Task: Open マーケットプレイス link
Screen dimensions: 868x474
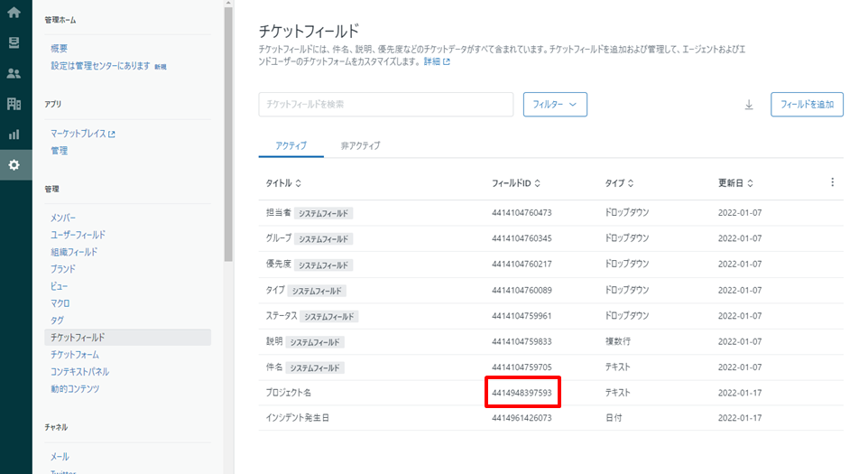Action: (82, 134)
